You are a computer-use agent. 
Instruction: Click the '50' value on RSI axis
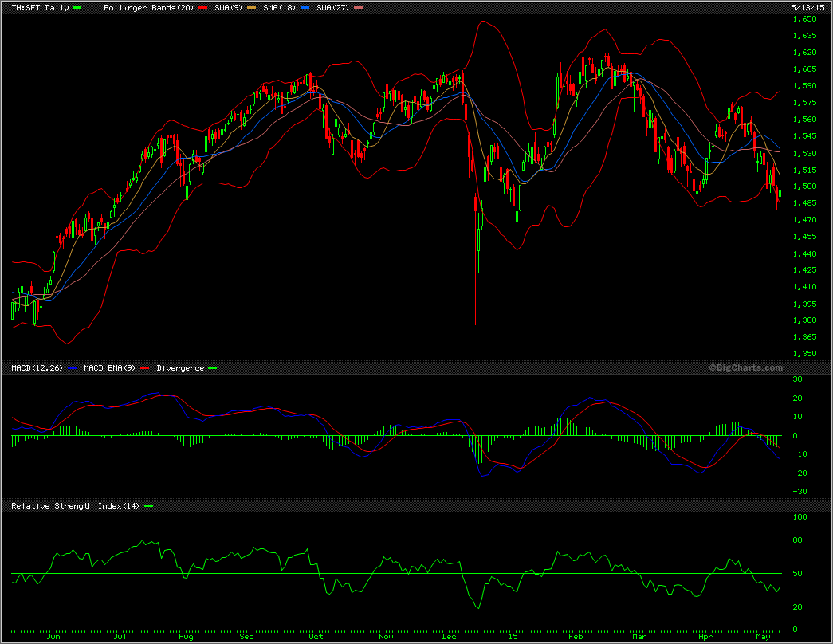coord(797,573)
